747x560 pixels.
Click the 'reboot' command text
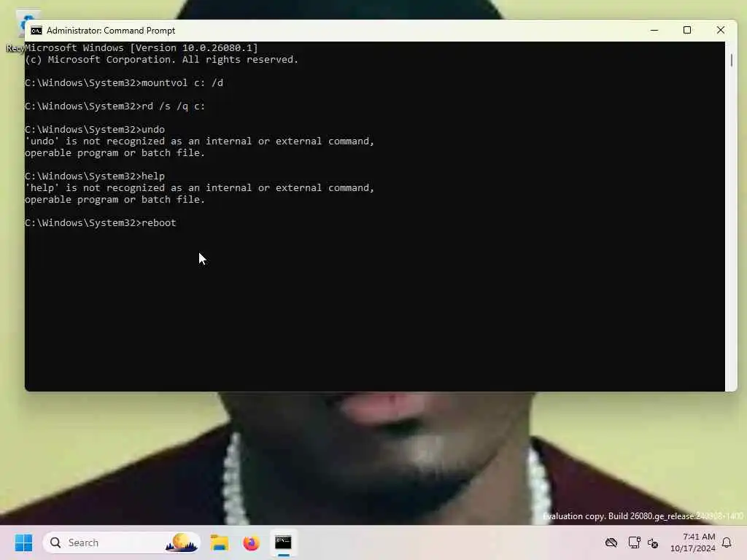(158, 223)
